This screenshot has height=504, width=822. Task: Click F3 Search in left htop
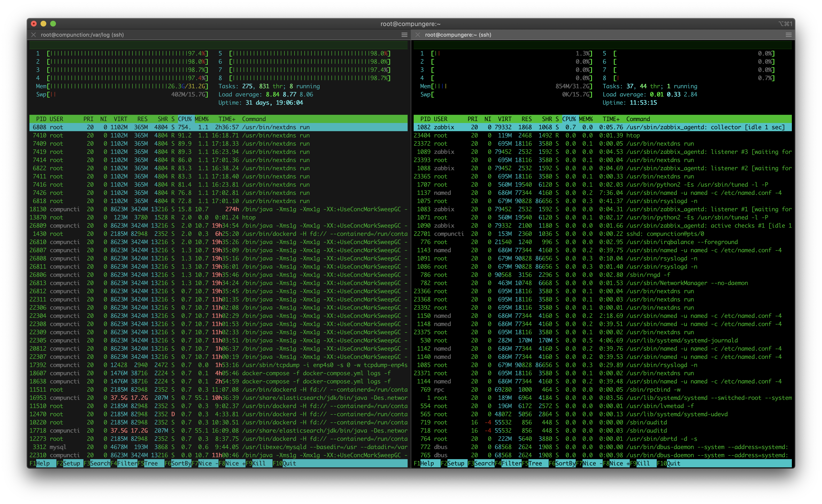97,463
